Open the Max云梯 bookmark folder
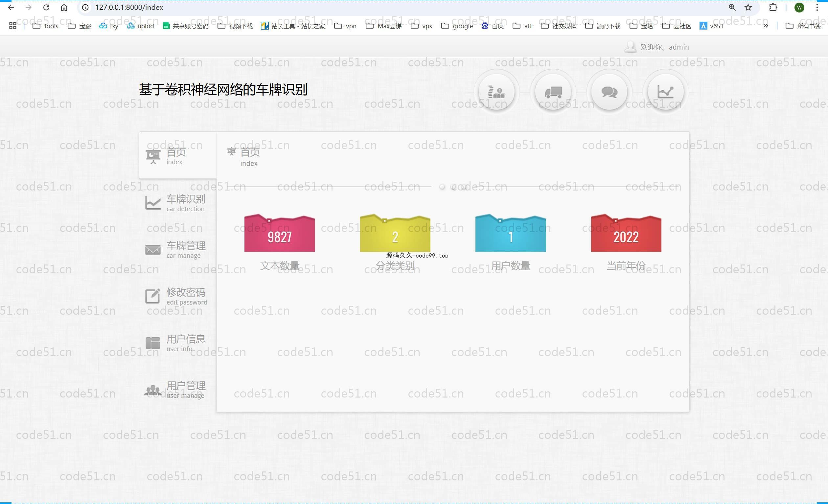828x504 pixels. point(384,26)
